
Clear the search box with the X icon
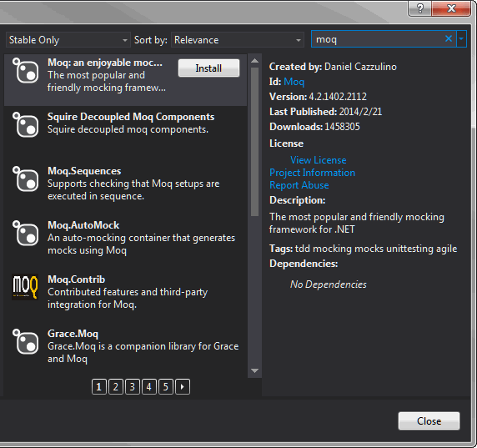[x=449, y=38]
